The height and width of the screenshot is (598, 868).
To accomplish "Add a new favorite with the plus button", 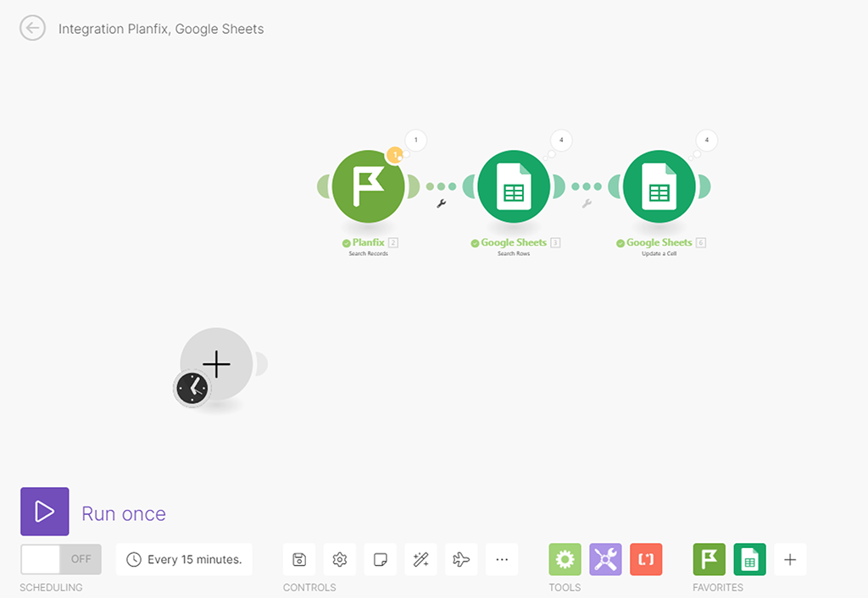I will coord(790,559).
